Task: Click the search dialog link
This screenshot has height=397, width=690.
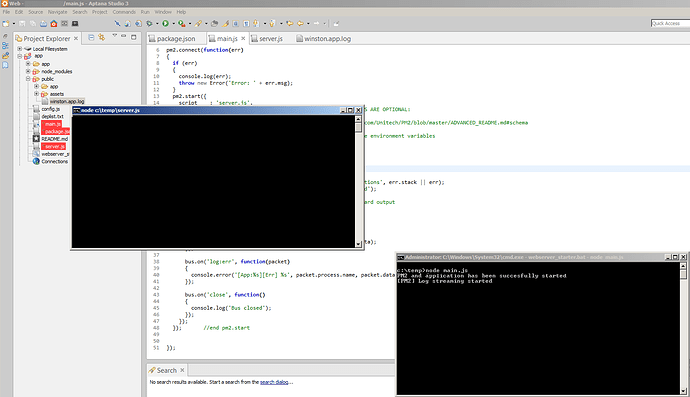Action: coord(274,382)
